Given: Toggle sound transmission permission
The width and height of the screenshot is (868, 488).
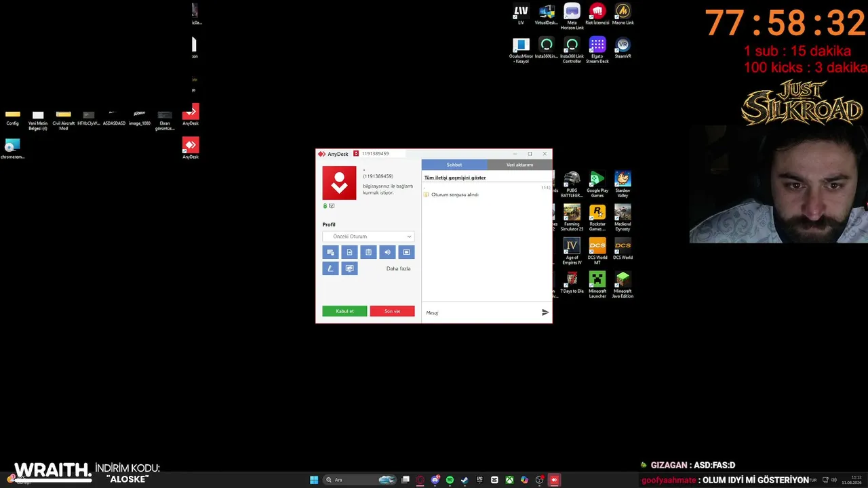Looking at the screenshot, I should [x=387, y=252].
